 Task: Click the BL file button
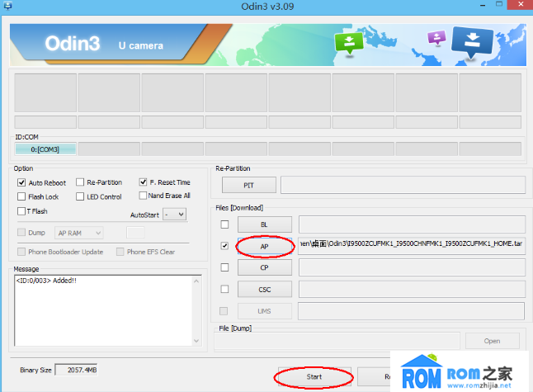coord(265,224)
